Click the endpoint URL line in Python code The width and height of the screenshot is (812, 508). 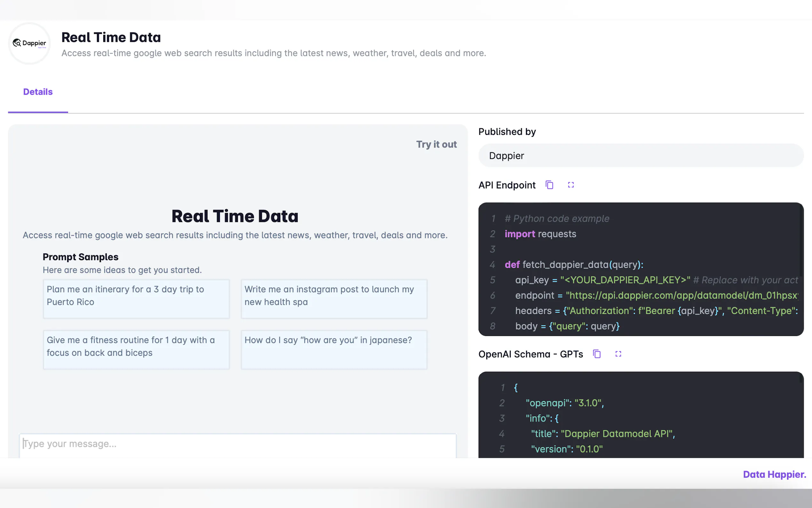pos(656,295)
